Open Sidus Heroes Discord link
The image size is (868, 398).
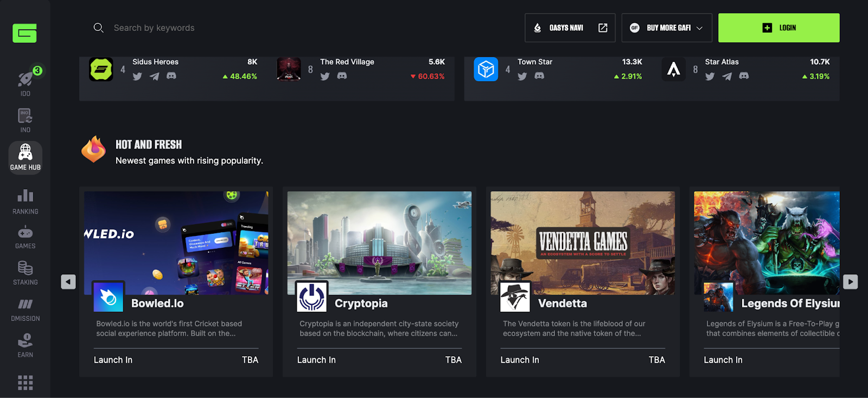point(171,76)
